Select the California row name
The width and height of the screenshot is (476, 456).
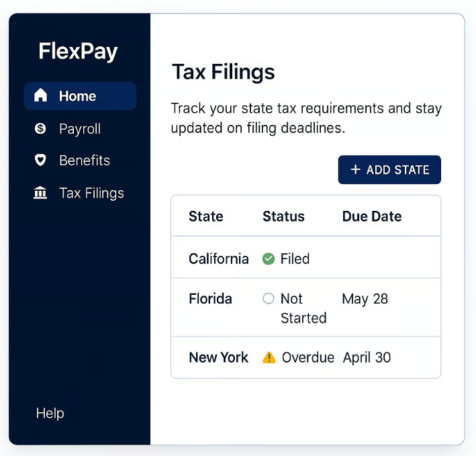click(x=218, y=259)
